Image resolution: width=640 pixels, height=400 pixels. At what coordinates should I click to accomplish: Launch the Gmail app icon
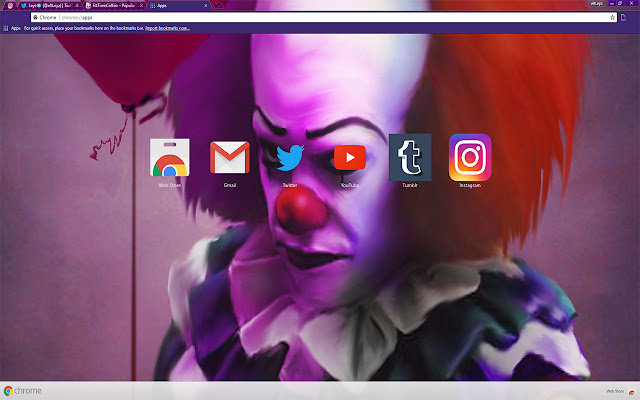[230, 158]
